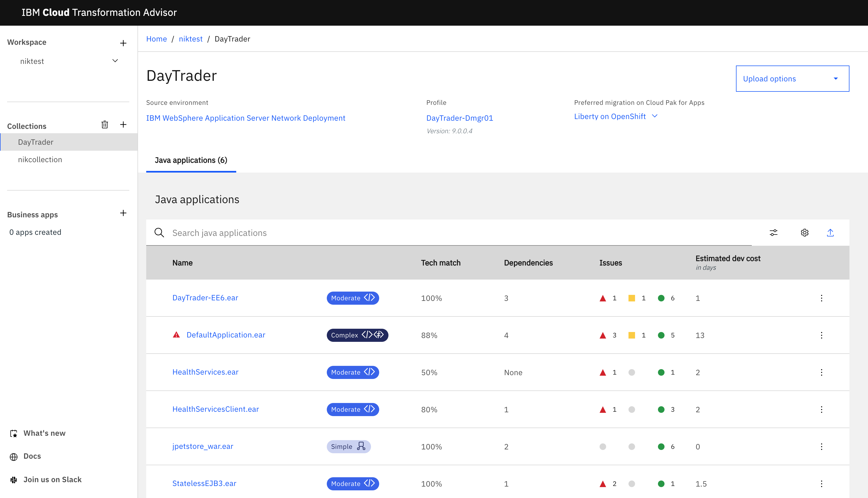The height and width of the screenshot is (498, 868).
Task: Click the Docs globe icon
Action: (14, 457)
